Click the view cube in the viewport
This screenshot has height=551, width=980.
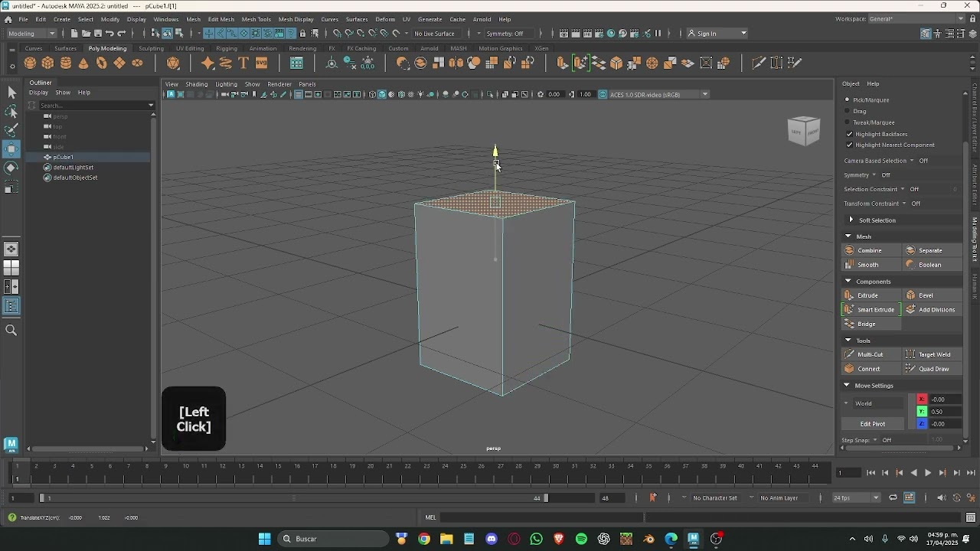pyautogui.click(x=803, y=131)
